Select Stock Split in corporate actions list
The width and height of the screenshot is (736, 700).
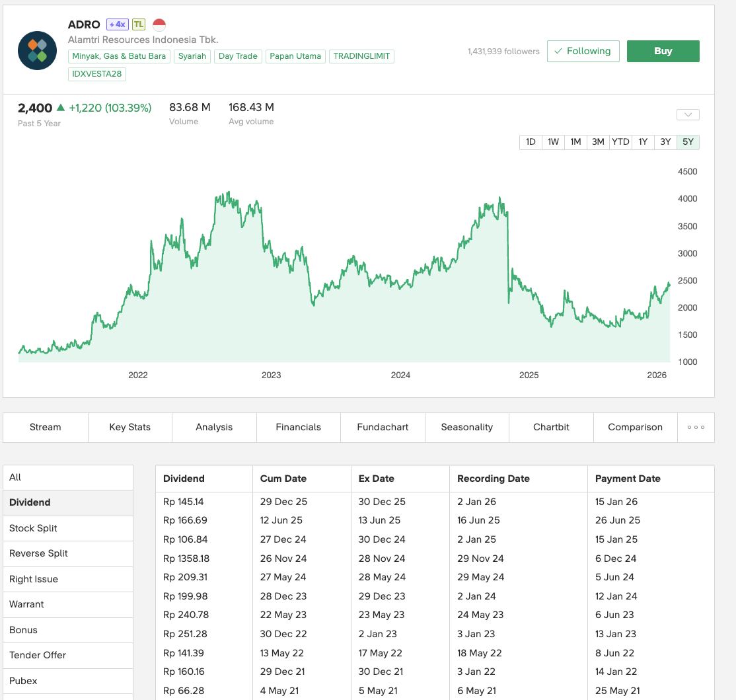coord(34,528)
